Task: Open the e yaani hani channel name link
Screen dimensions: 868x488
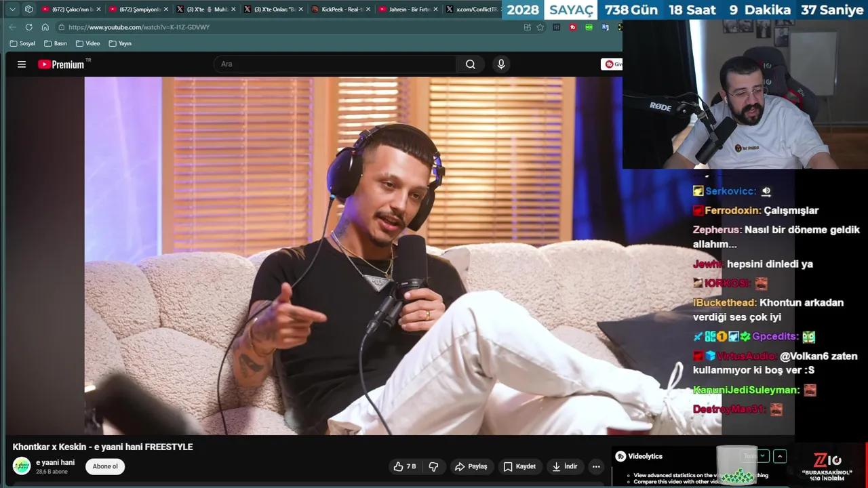Action: [x=55, y=462]
